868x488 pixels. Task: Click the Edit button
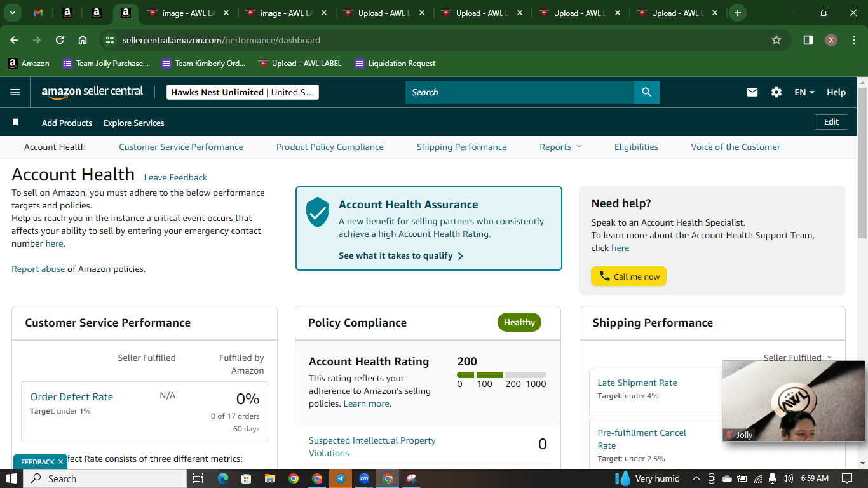point(831,122)
